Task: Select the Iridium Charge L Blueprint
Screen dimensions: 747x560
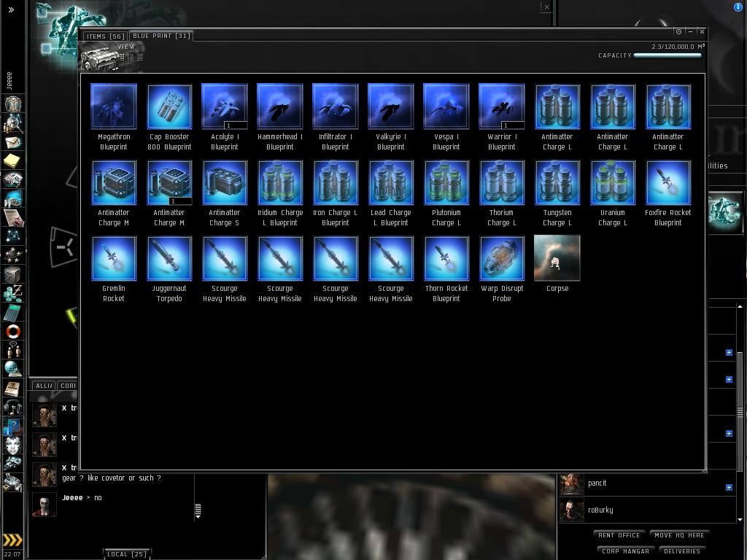Action: [279, 192]
